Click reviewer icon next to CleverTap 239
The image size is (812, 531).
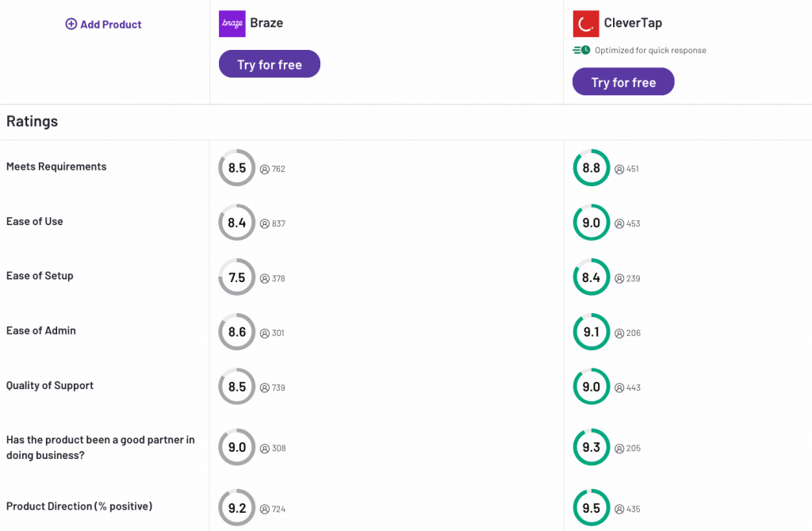coord(619,278)
